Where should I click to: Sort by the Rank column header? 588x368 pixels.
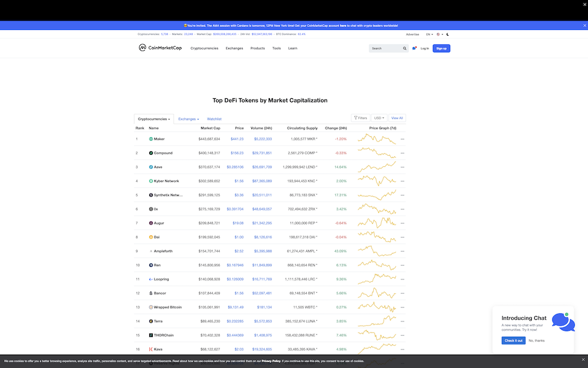click(x=140, y=128)
